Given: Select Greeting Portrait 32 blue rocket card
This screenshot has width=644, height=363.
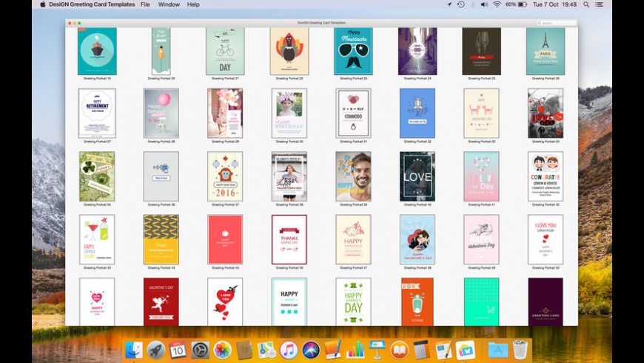Looking at the screenshot, I should [417, 113].
